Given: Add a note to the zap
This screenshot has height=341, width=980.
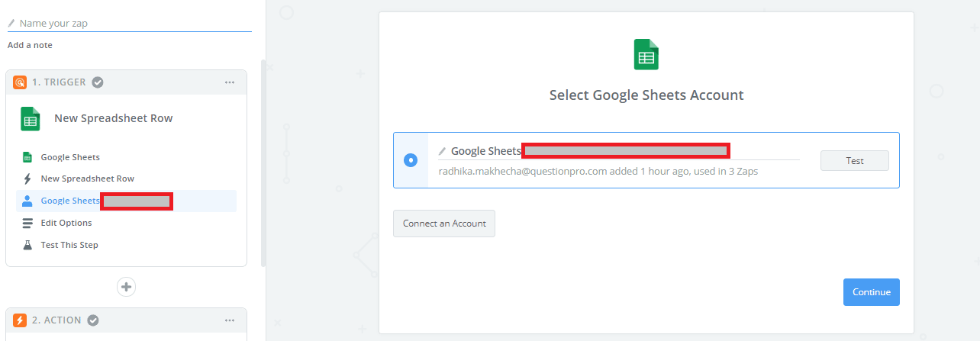Looking at the screenshot, I should (x=30, y=45).
